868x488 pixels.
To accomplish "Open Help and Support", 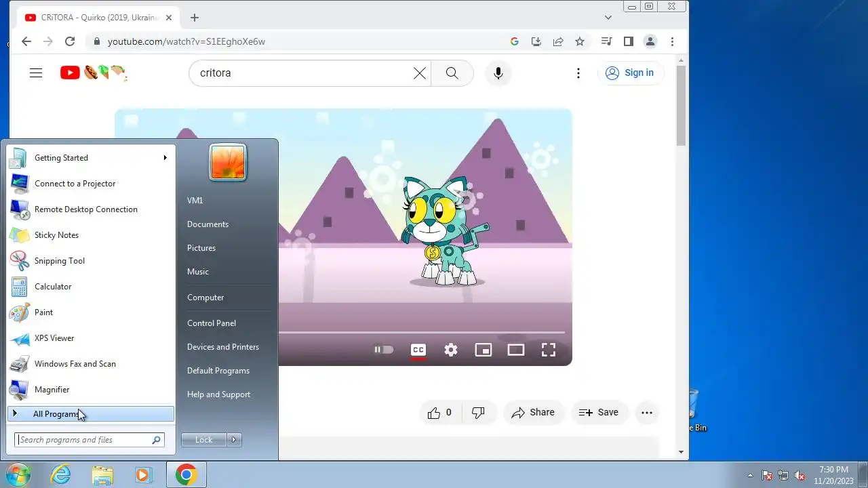I will pyautogui.click(x=218, y=394).
